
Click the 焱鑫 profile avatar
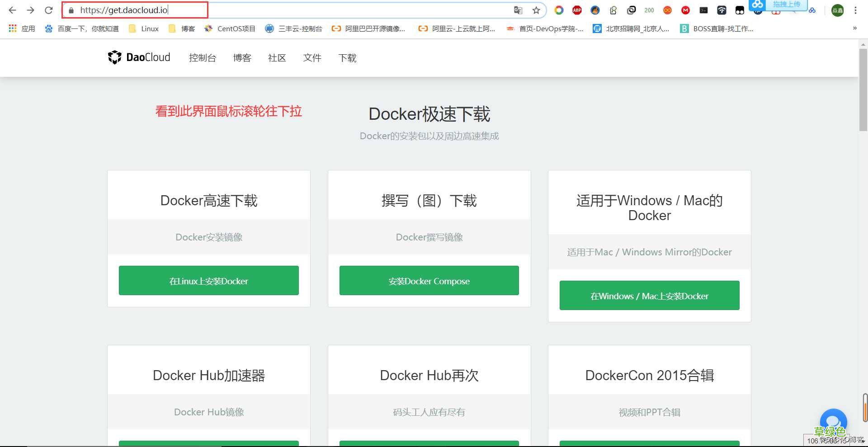[x=837, y=10]
